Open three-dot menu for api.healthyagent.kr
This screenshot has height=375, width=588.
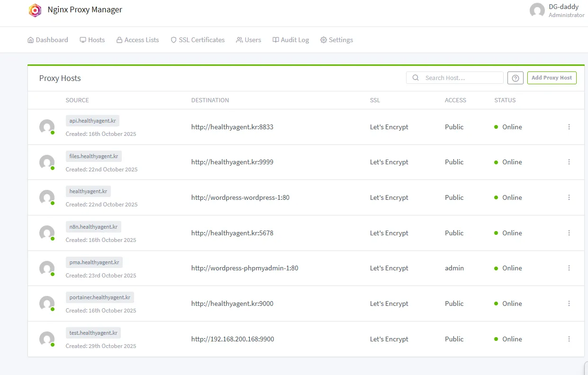[569, 127]
